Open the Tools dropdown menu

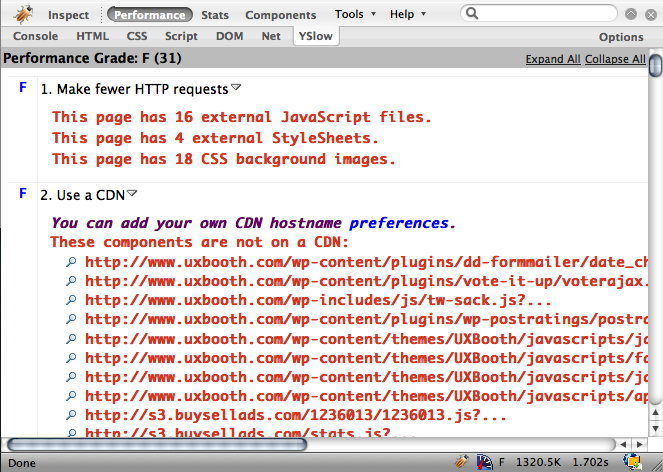click(355, 14)
